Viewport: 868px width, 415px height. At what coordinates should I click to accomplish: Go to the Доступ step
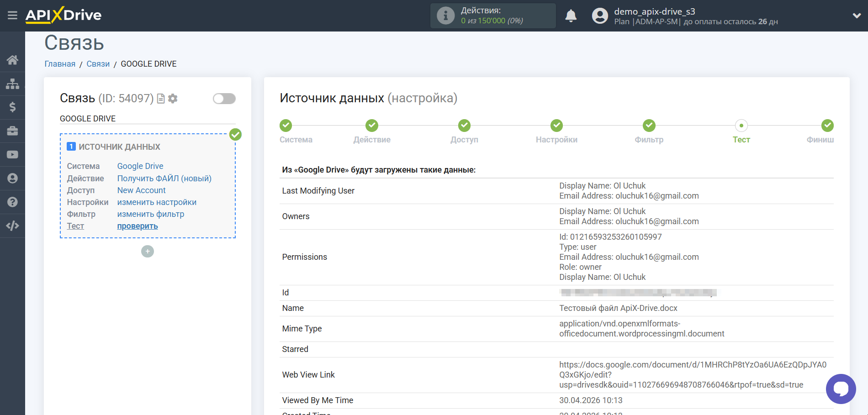464,125
